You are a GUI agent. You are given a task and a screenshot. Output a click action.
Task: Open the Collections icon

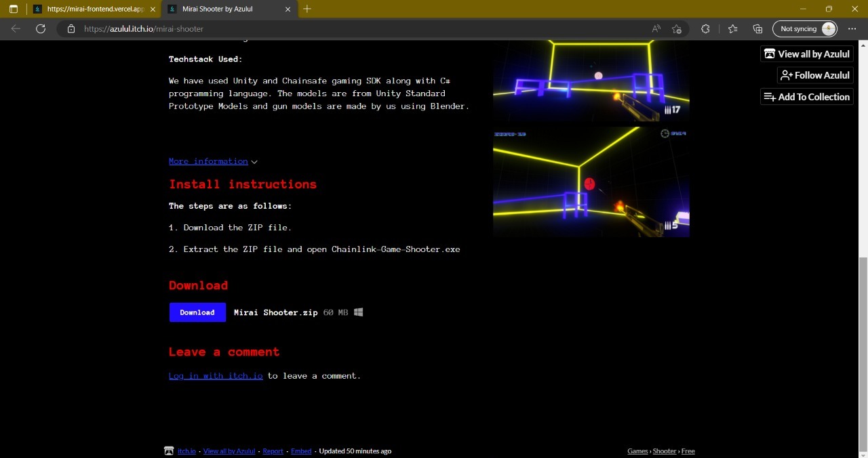pos(758,28)
